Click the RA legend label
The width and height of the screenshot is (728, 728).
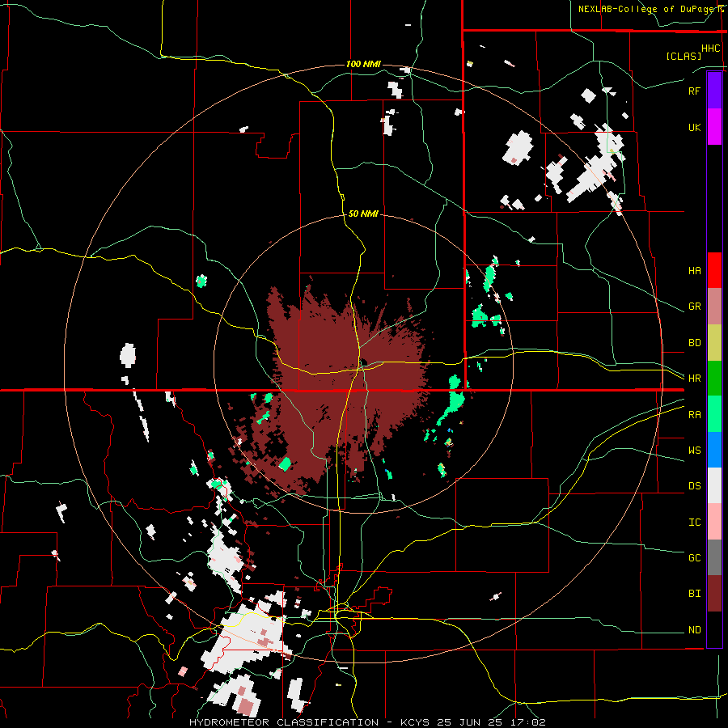694,415
